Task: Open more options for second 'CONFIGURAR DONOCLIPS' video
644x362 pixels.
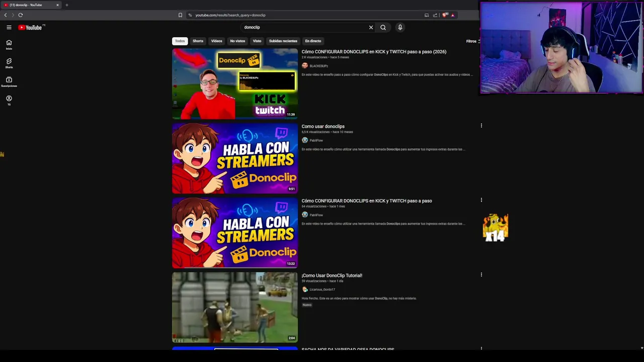Action: click(x=481, y=200)
